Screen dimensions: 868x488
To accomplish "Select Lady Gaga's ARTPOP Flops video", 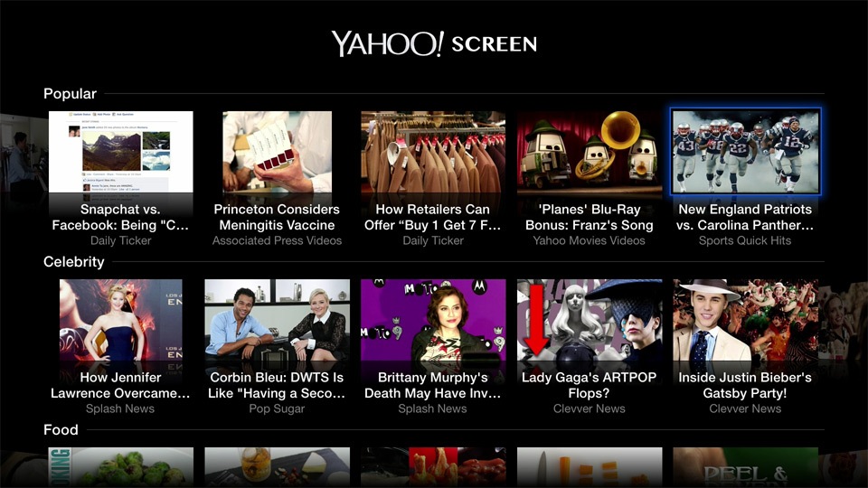I will click(x=589, y=320).
